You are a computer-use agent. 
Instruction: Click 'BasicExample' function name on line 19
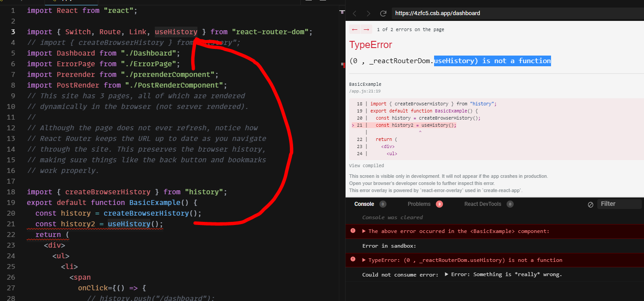coord(155,202)
